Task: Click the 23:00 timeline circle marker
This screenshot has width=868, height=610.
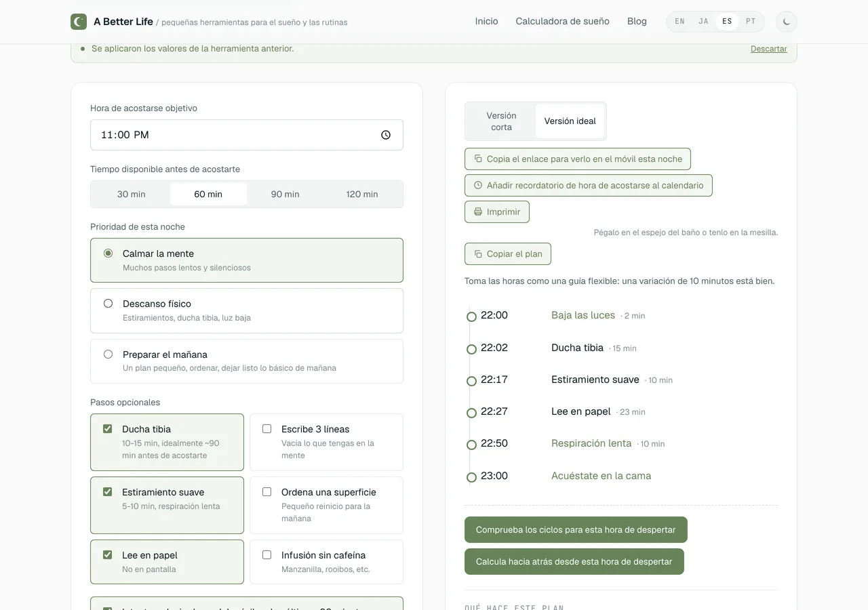Action: (471, 477)
